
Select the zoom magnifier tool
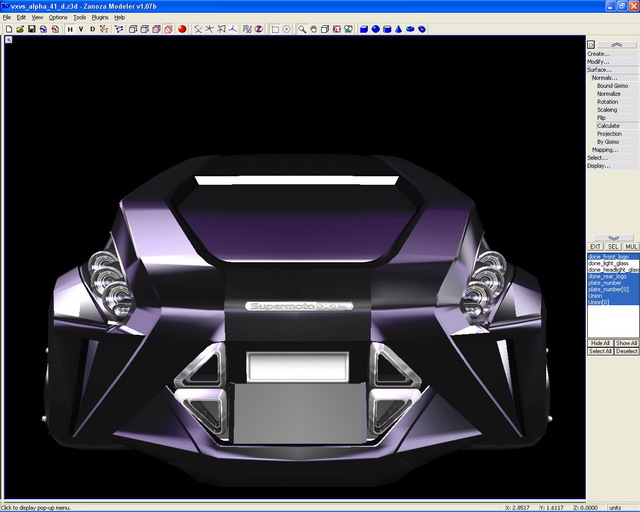coord(302,29)
